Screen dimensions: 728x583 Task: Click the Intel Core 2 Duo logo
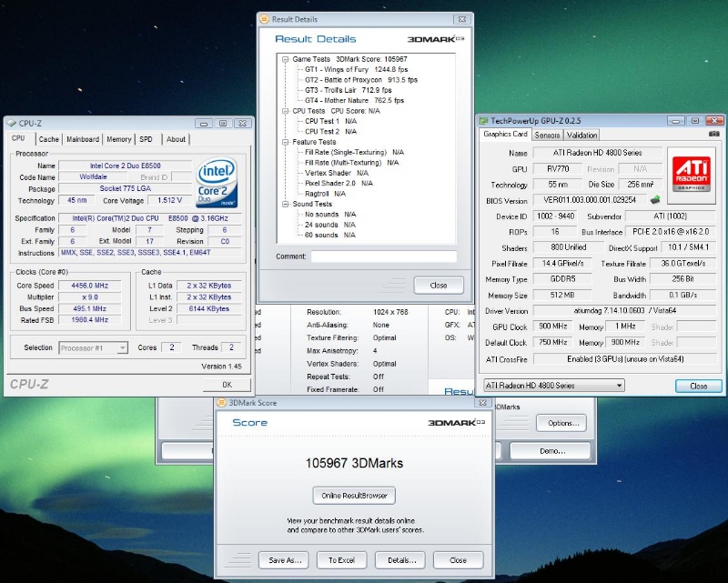click(217, 183)
